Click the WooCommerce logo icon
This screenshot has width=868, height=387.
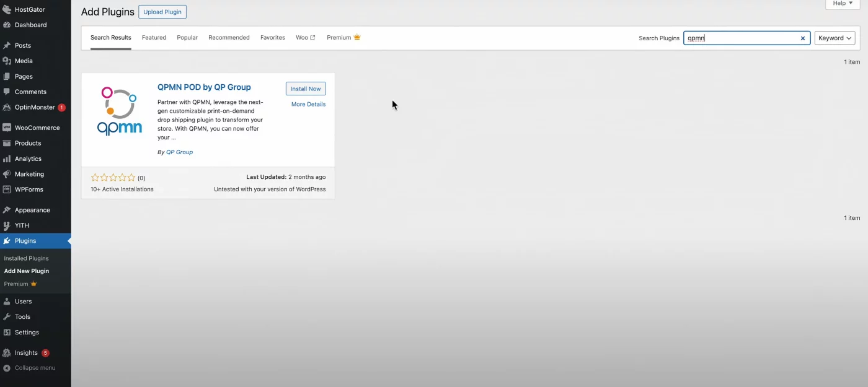7,128
